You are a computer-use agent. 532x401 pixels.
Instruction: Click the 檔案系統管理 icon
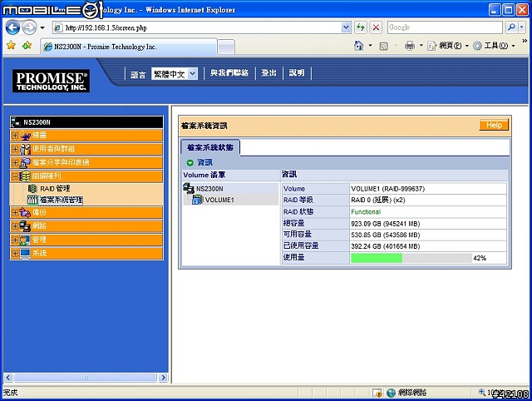(x=32, y=200)
